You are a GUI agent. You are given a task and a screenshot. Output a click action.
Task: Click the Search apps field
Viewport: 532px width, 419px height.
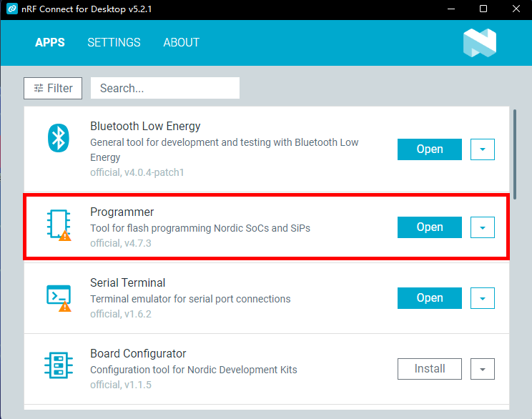[x=165, y=88]
